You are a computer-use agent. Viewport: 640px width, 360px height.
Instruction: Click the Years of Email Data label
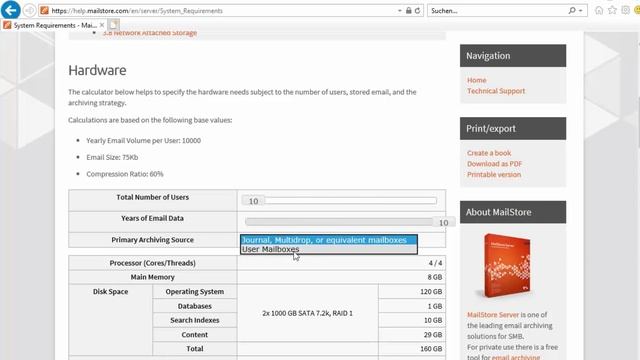(x=153, y=218)
